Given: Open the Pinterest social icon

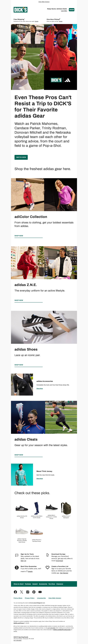Looking at the screenshot, I should coord(34,592).
